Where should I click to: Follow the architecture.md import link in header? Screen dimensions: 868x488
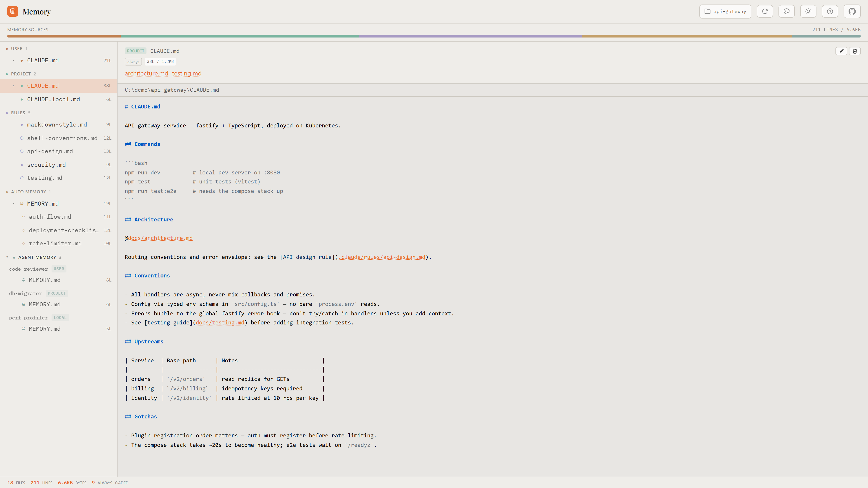click(x=146, y=73)
